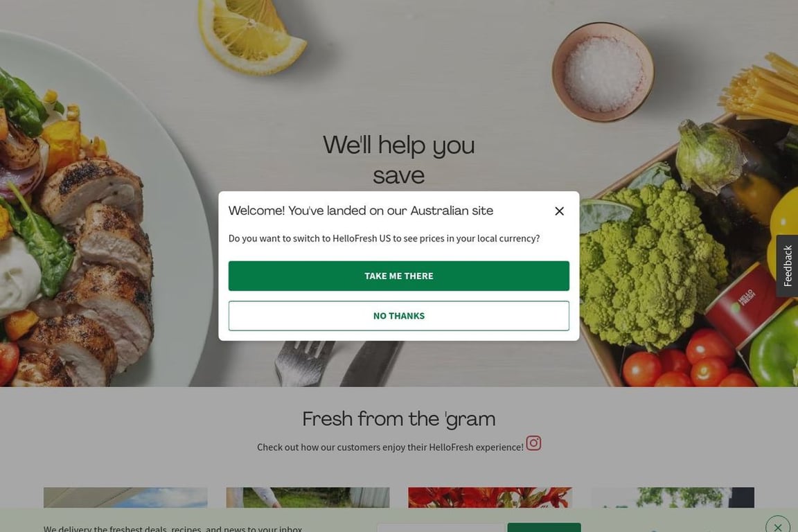Open first Instagram photo with blue sky
The height and width of the screenshot is (532, 798).
[125, 497]
